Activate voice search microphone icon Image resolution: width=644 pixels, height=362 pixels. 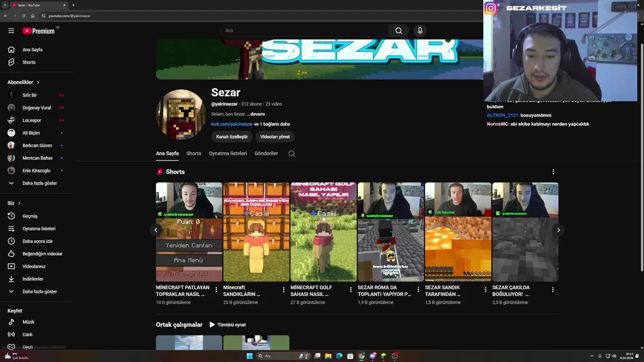click(420, 31)
